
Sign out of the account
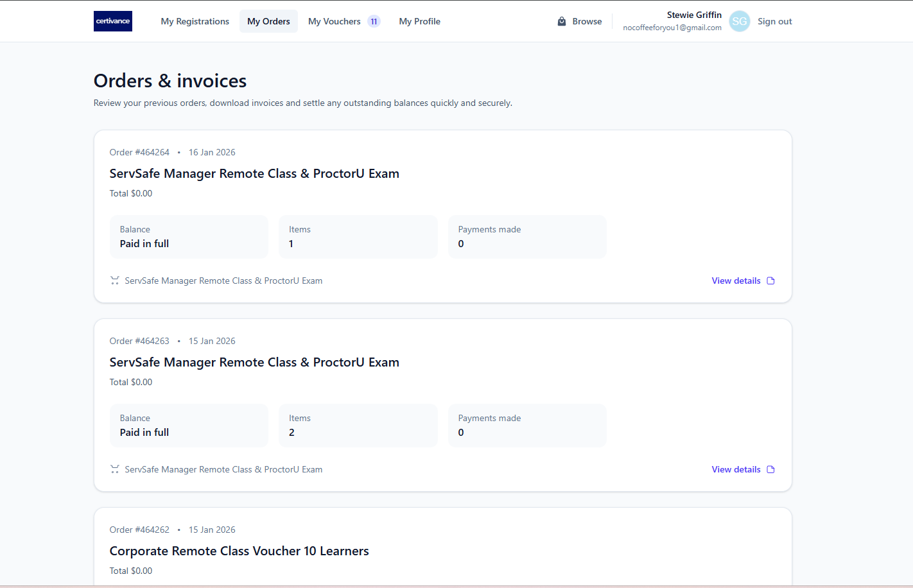pos(774,21)
